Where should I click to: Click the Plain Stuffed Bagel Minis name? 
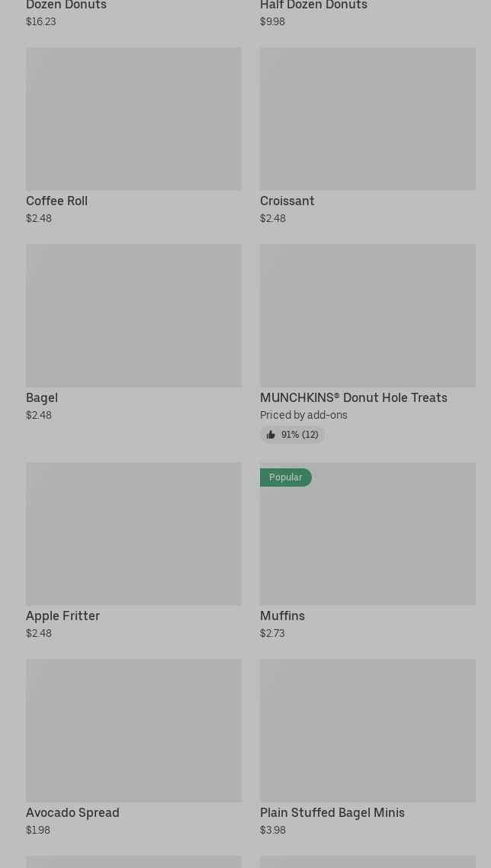(332, 813)
